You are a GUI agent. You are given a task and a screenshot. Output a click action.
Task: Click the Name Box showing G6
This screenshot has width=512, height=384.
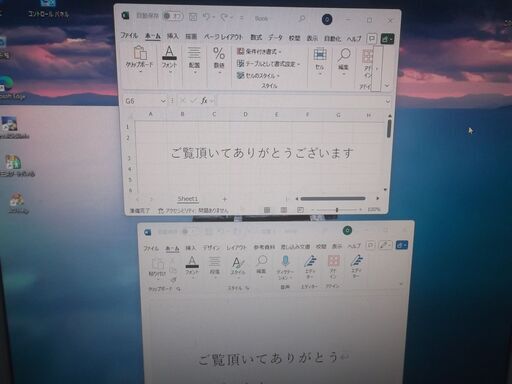click(141, 101)
